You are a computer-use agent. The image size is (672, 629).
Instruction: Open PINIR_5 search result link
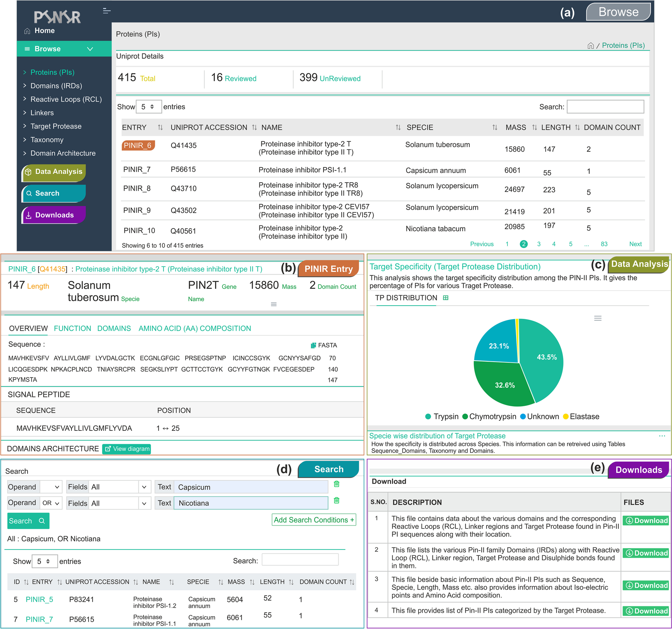(39, 600)
